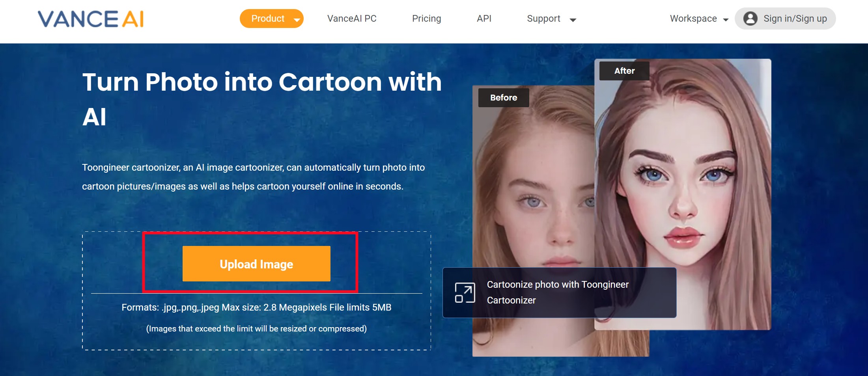Click the VanceAI logo

(90, 19)
